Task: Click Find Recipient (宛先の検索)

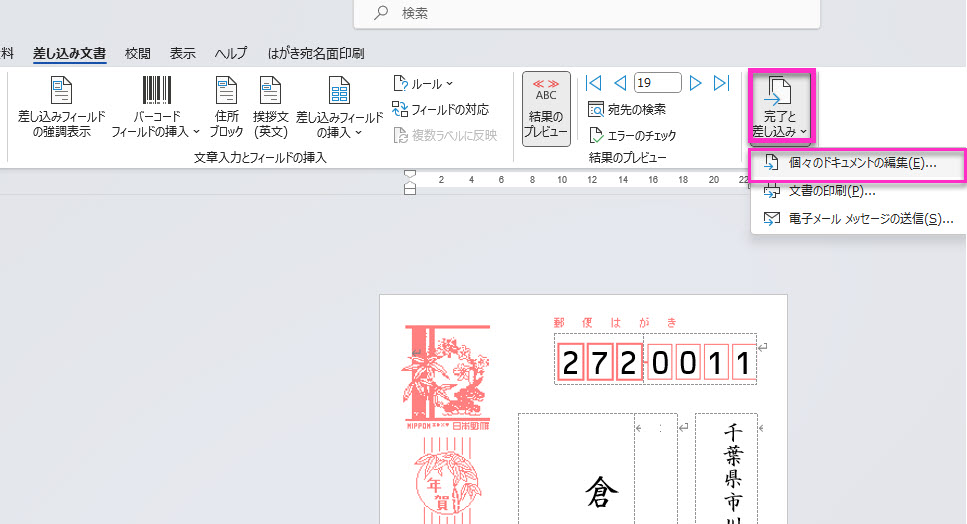Action: pyautogui.click(x=627, y=109)
